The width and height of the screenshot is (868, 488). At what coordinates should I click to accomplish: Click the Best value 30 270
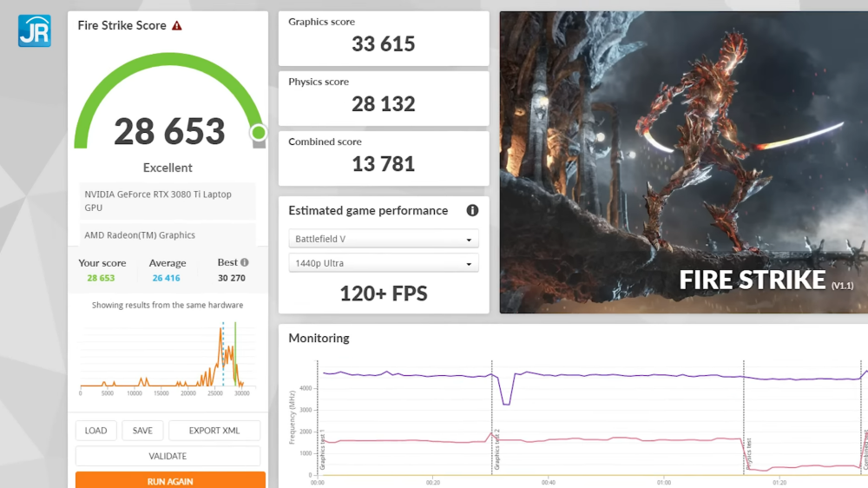tap(232, 278)
